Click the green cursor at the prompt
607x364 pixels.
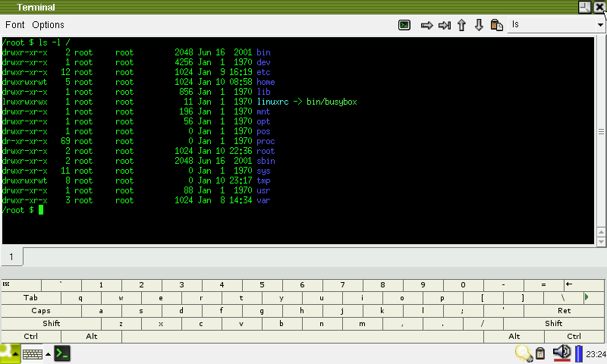(x=41, y=210)
